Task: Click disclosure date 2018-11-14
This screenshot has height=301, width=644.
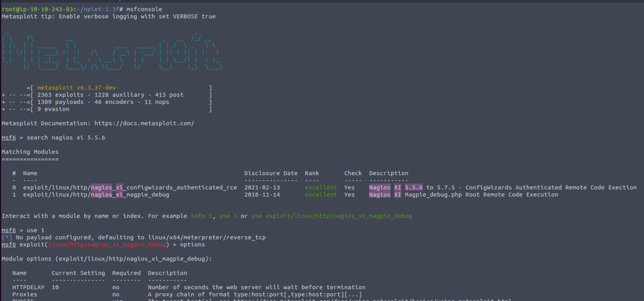Action: [262, 195]
